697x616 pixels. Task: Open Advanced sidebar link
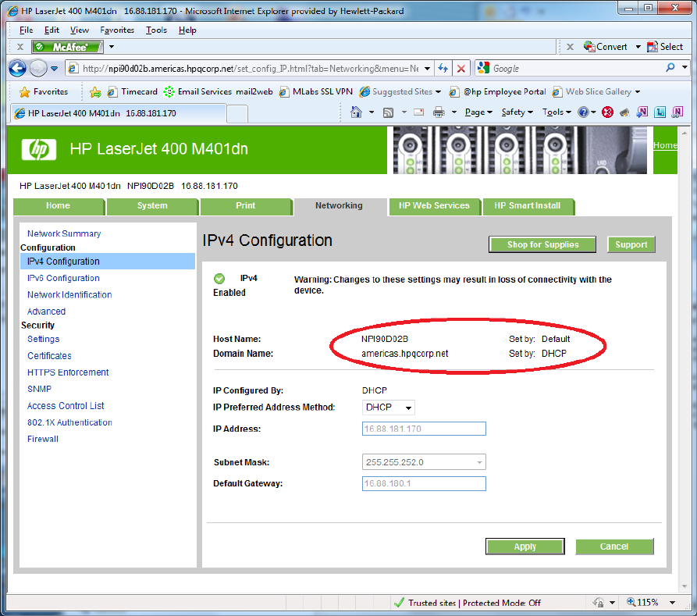point(46,312)
